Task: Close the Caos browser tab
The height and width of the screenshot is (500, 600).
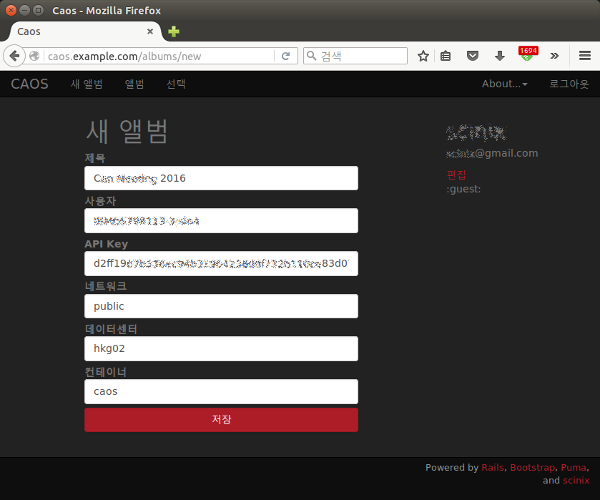Action: tap(150, 31)
